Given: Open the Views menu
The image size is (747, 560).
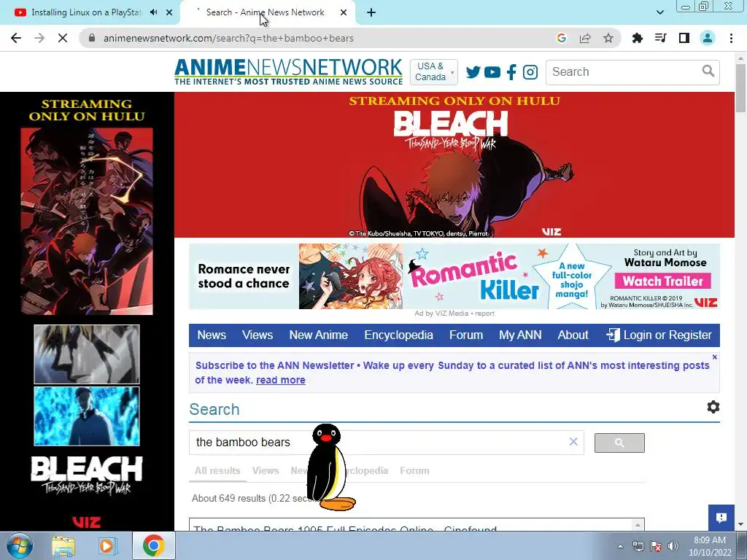Looking at the screenshot, I should pos(258,335).
